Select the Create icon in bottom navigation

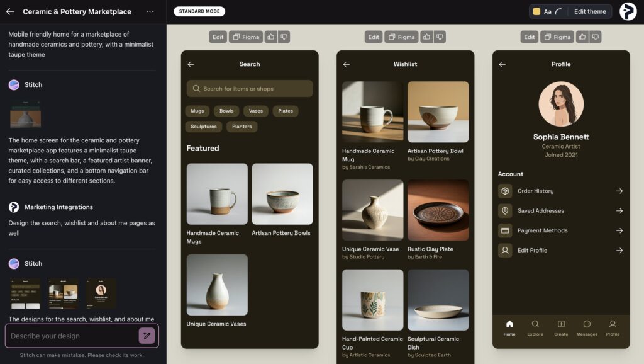pos(561,327)
